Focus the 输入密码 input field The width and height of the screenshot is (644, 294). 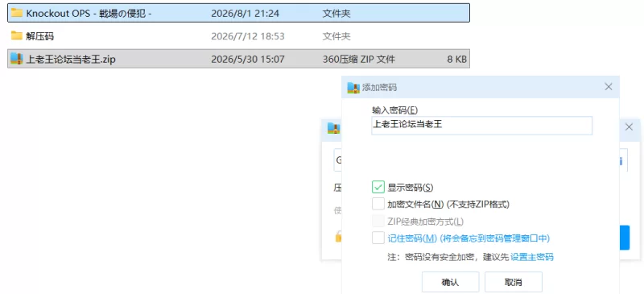tap(481, 126)
